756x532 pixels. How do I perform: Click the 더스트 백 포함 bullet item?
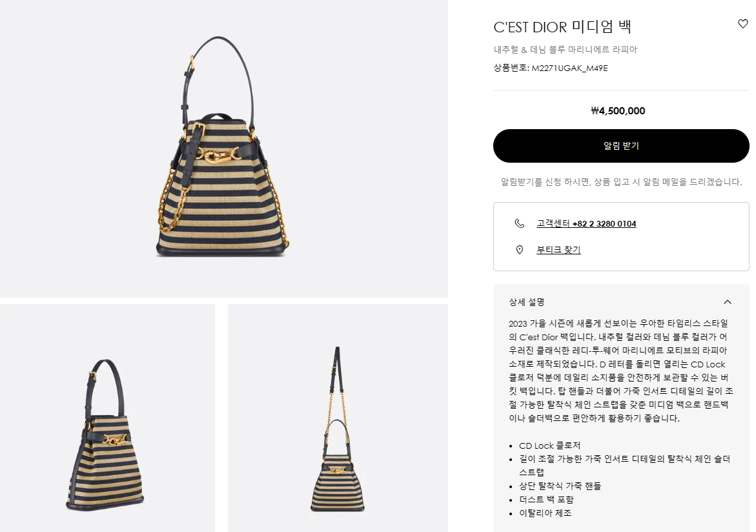tap(546, 500)
